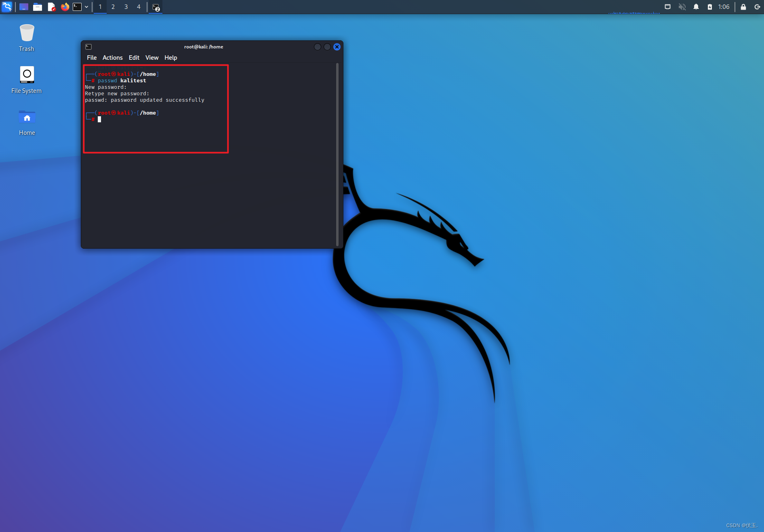Click 'passwd kalitest' command line

(122, 81)
